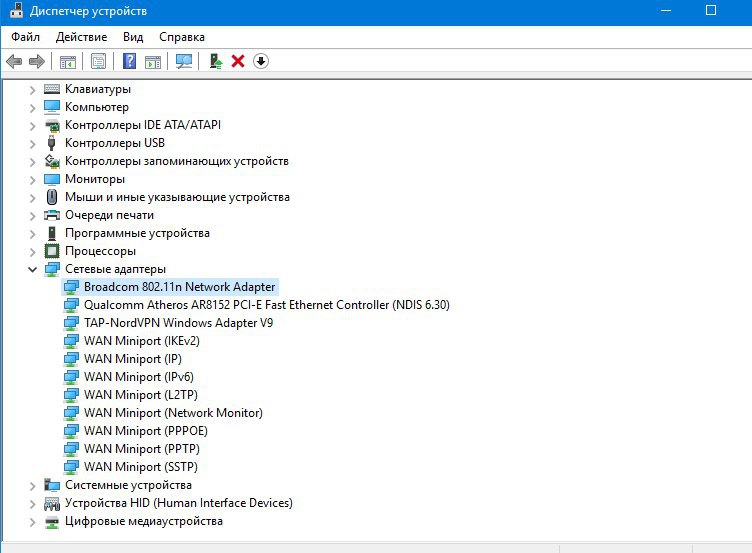This screenshot has height=553, width=752.
Task: Select WAN Miniport (Network Monitor)
Action: click(173, 413)
